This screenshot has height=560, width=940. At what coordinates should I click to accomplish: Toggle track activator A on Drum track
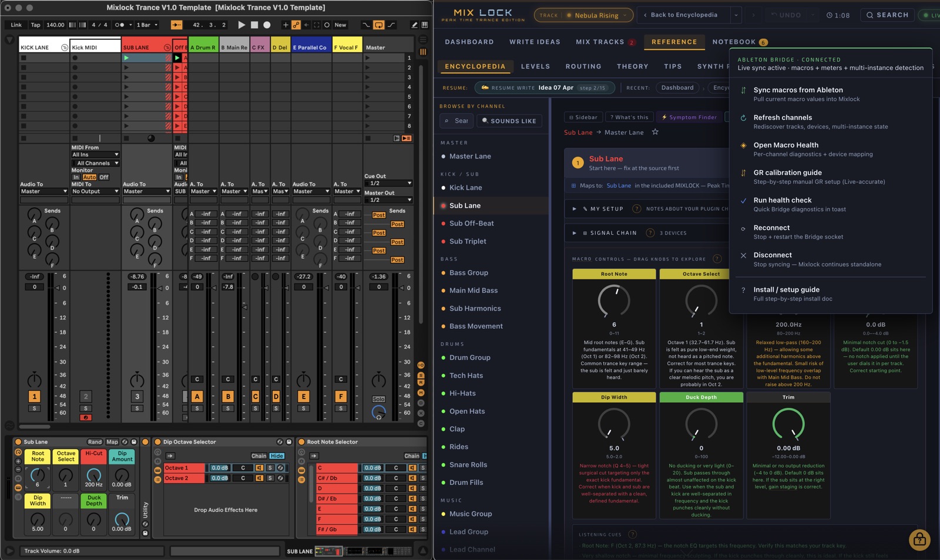click(197, 397)
